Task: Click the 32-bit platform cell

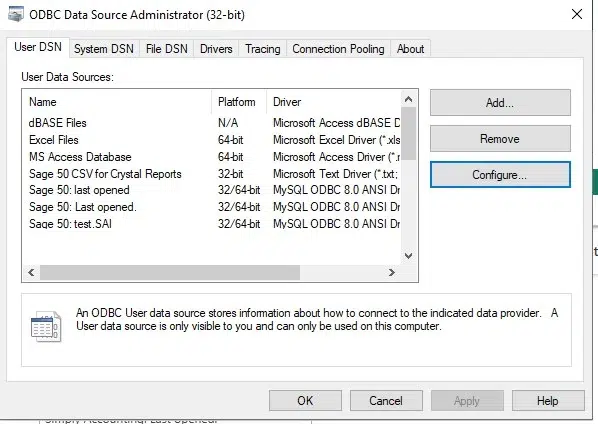Action: point(230,174)
